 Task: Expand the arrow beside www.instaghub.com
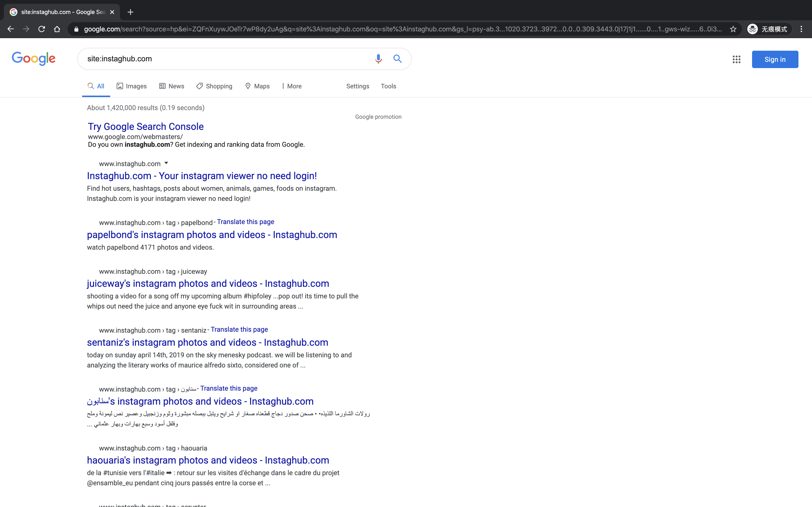(166, 163)
